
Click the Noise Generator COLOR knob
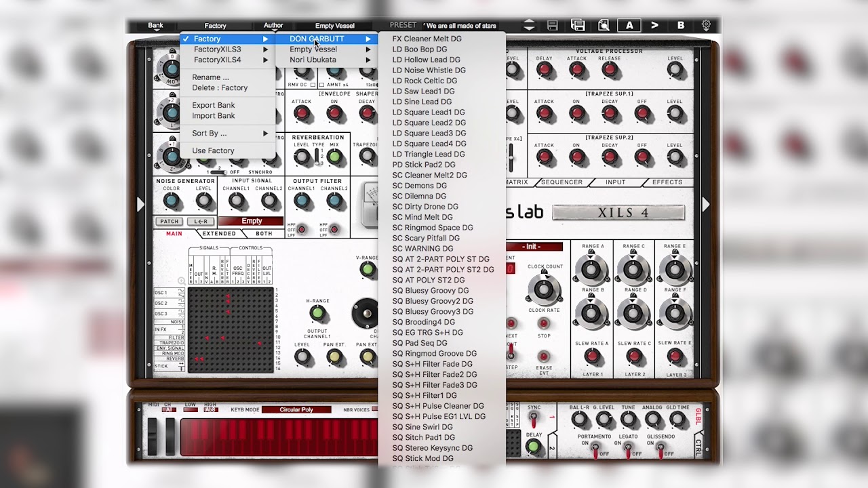(172, 201)
